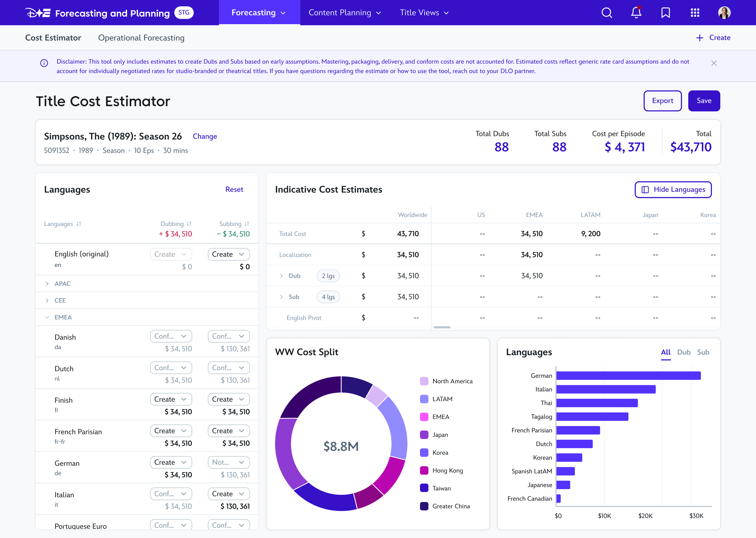Open the Content Planning menu
This screenshot has height=538, width=756.
tap(344, 13)
